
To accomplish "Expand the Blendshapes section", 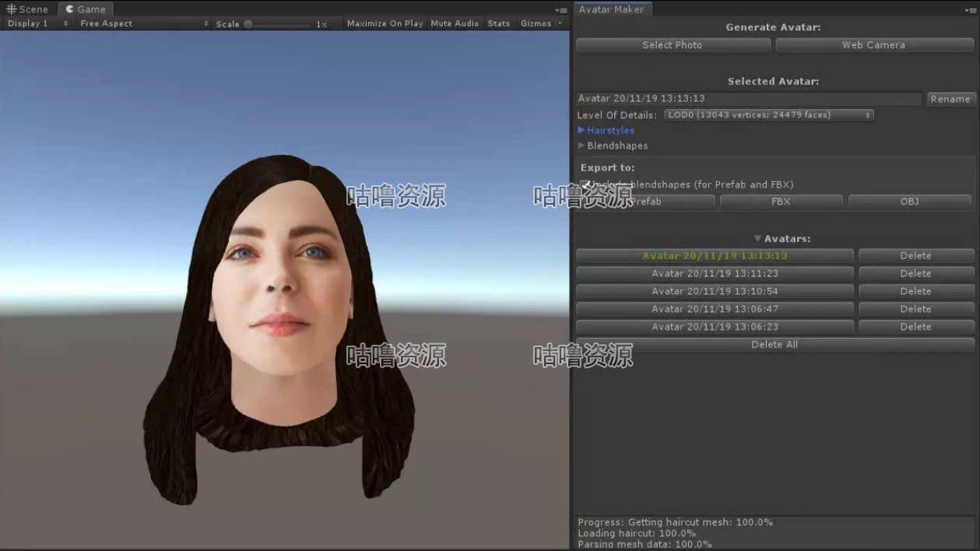I will [x=613, y=146].
